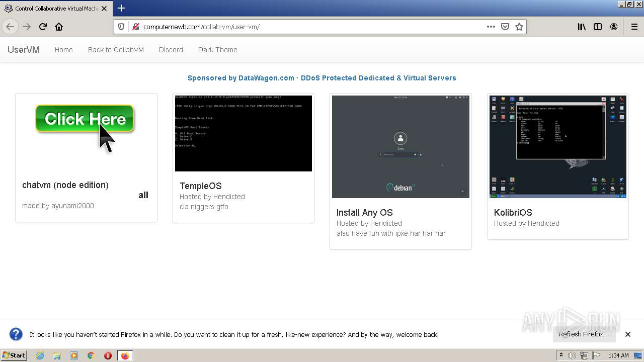The image size is (644, 362).
Task: Open Firefox account icon
Action: pyautogui.click(x=614, y=27)
